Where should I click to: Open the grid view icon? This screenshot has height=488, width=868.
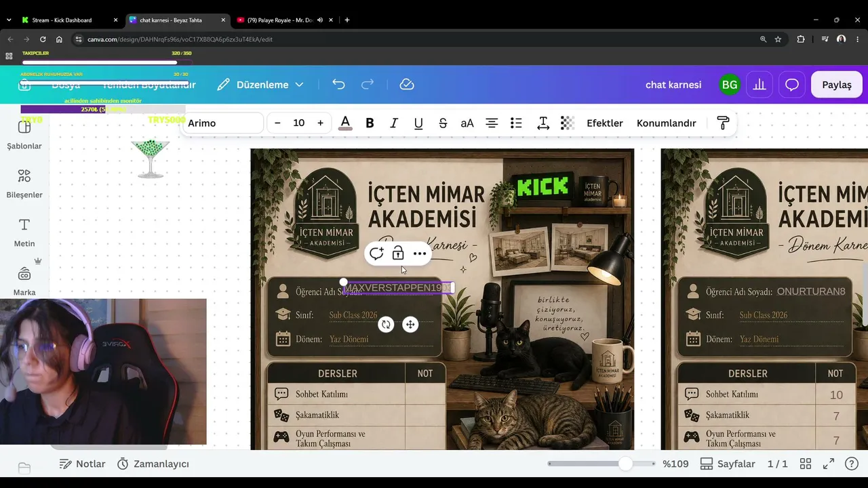806,464
